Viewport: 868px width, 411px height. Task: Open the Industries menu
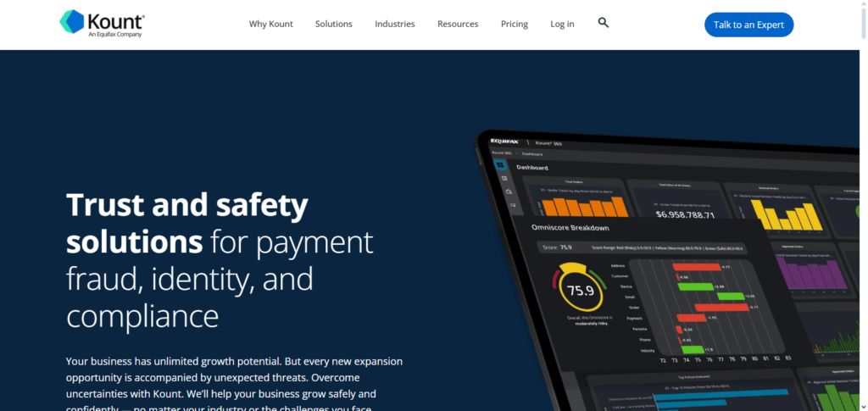(x=395, y=24)
